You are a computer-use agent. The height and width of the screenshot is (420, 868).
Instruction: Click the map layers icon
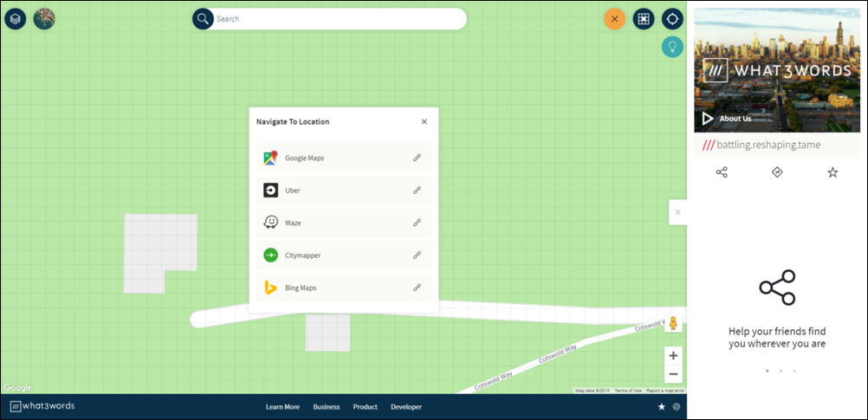coord(15,18)
